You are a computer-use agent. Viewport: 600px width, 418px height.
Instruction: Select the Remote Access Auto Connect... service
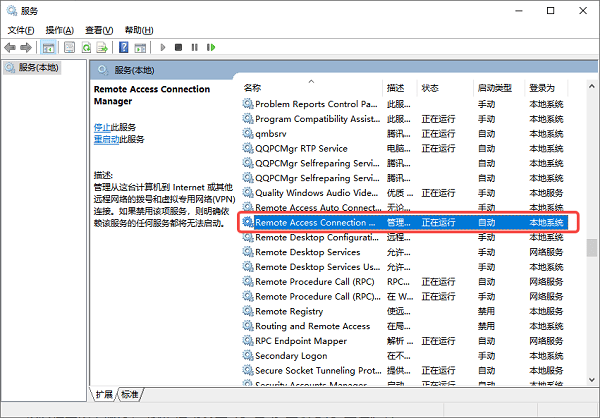pyautogui.click(x=405, y=208)
